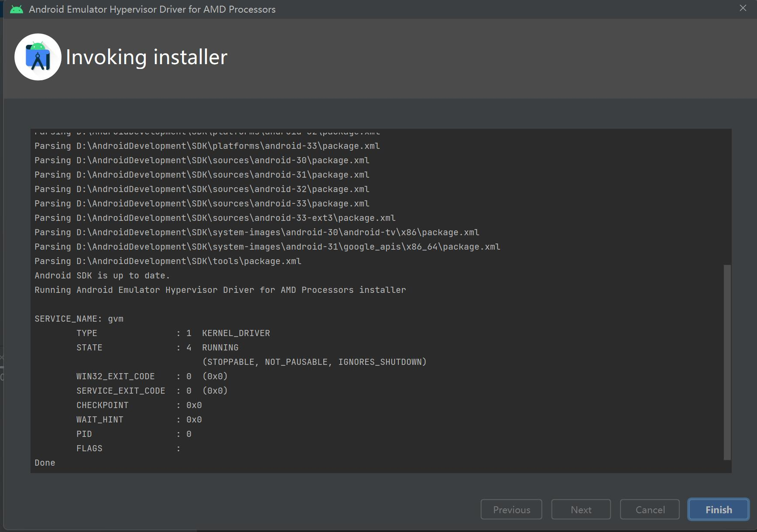Click the WIN32_EXIT_CODE line
Viewport: 757px width, 532px height.
(152, 376)
